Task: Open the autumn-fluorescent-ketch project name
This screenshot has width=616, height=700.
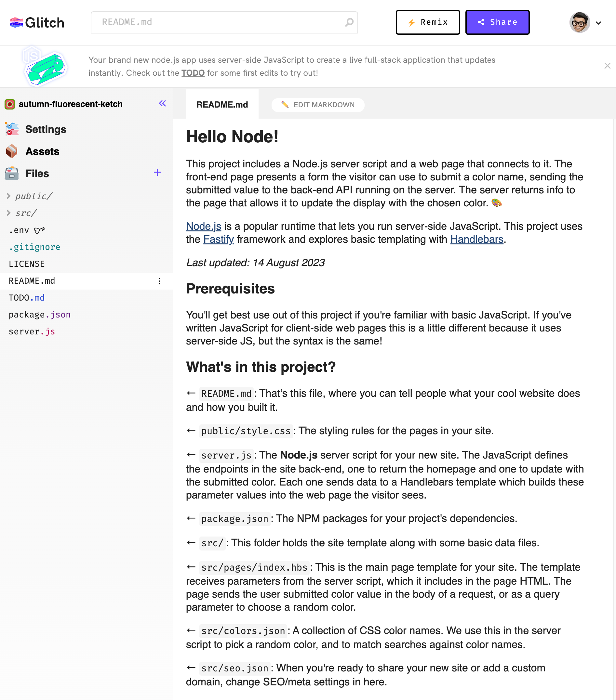Action: pos(71,104)
